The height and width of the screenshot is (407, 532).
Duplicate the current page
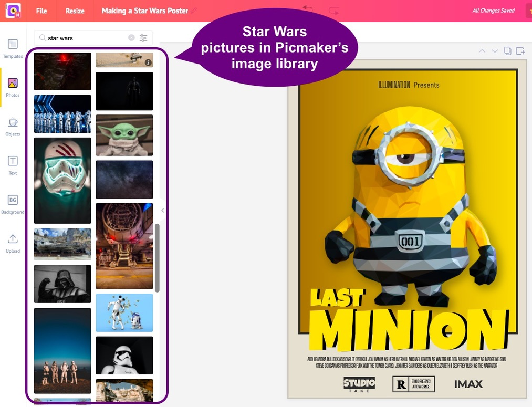click(x=507, y=51)
